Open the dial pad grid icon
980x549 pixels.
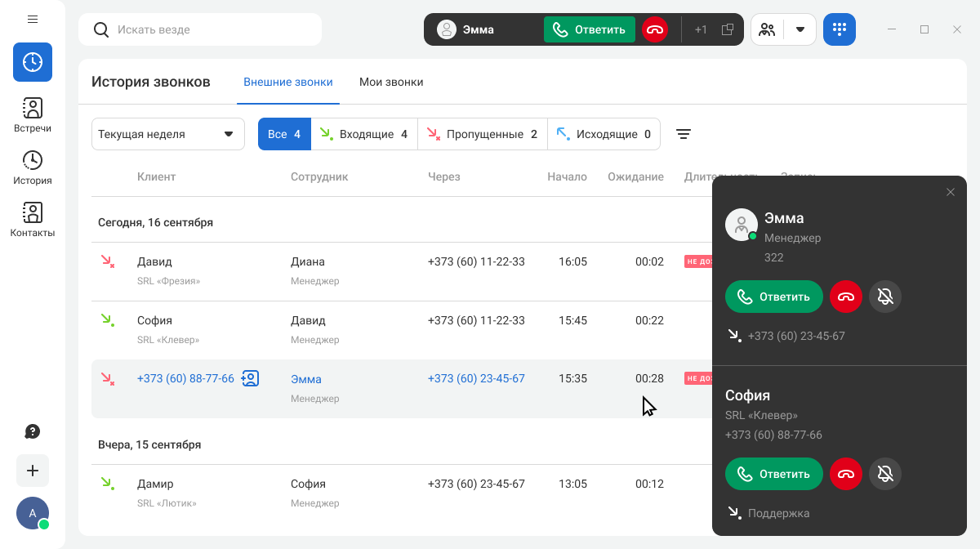tap(839, 29)
